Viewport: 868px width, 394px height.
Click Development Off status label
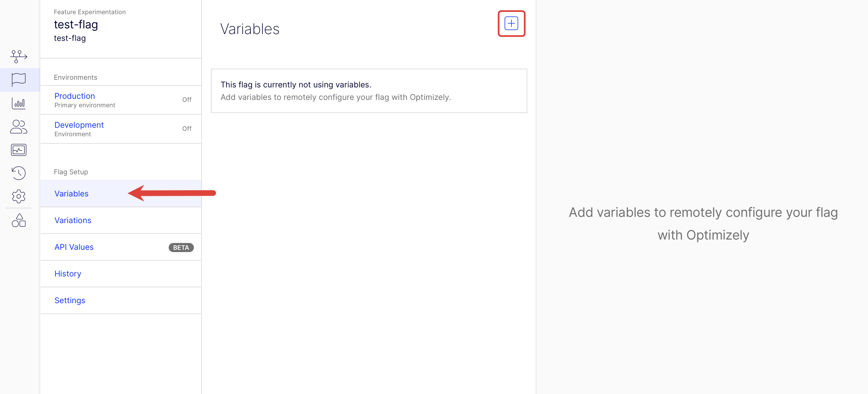[x=187, y=129]
